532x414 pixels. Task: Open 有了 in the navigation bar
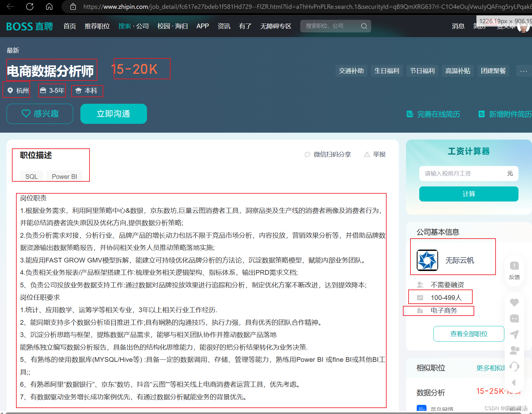point(245,26)
